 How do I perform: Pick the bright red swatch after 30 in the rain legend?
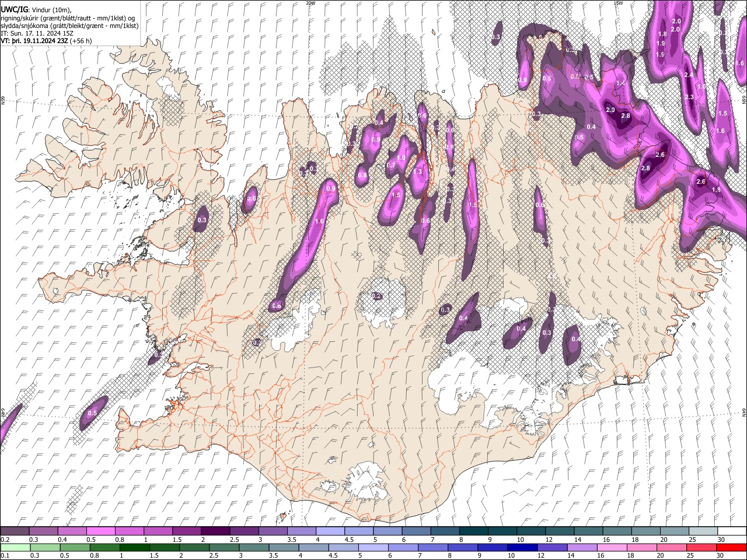pyautogui.click(x=732, y=548)
